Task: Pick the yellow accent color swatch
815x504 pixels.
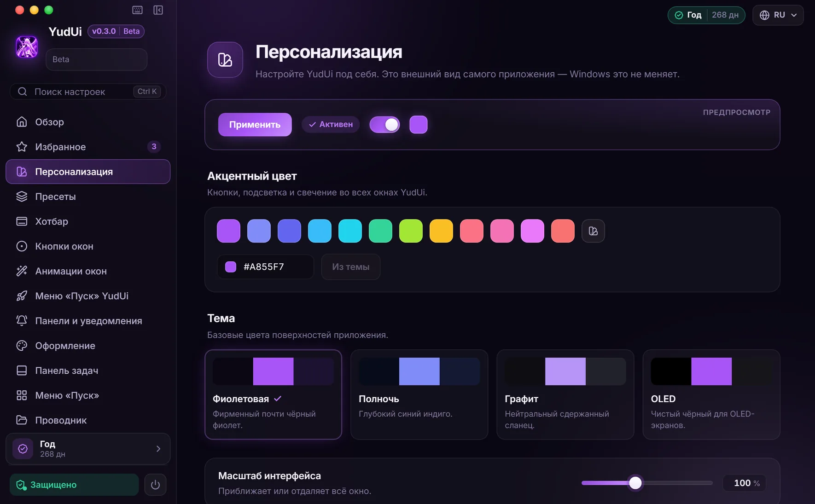Action: click(x=441, y=231)
